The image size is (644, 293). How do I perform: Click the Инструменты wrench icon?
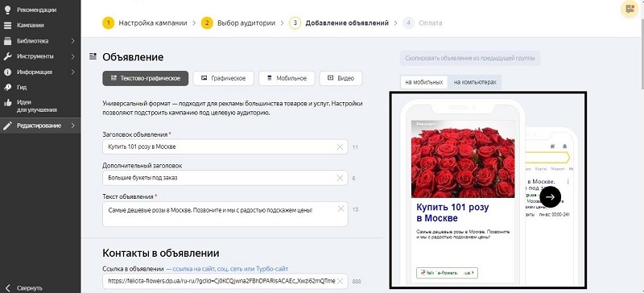(7, 56)
